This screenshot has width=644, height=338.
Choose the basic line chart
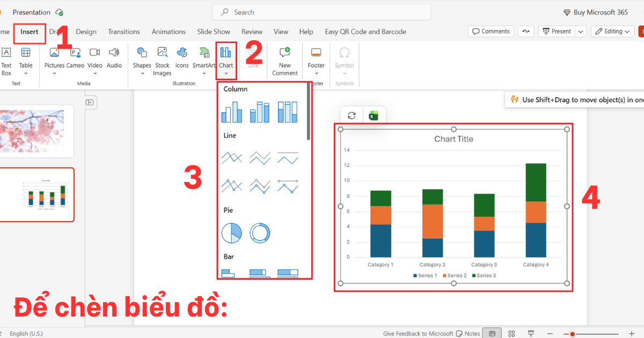coord(231,158)
